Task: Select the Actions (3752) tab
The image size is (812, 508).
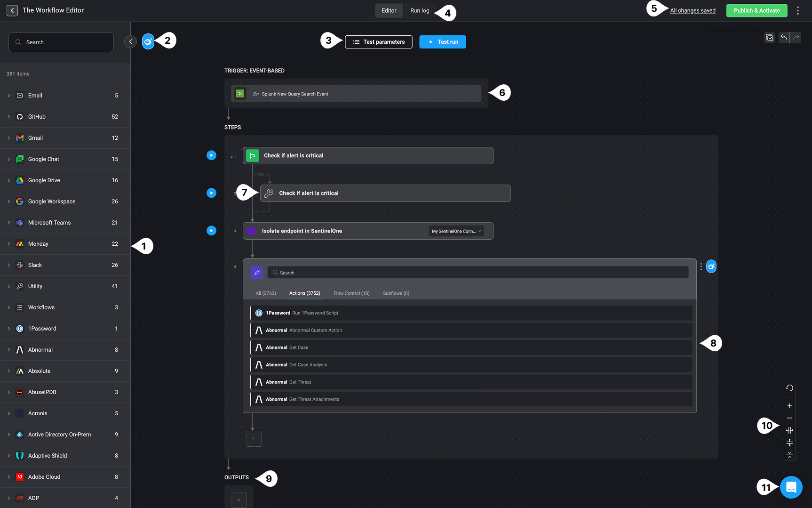Action: [305, 293]
